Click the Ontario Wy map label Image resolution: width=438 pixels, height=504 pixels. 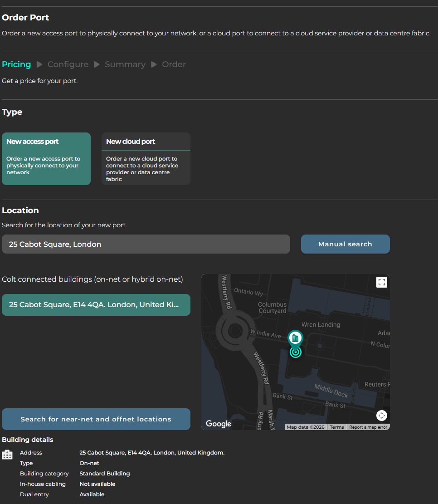coord(248,292)
